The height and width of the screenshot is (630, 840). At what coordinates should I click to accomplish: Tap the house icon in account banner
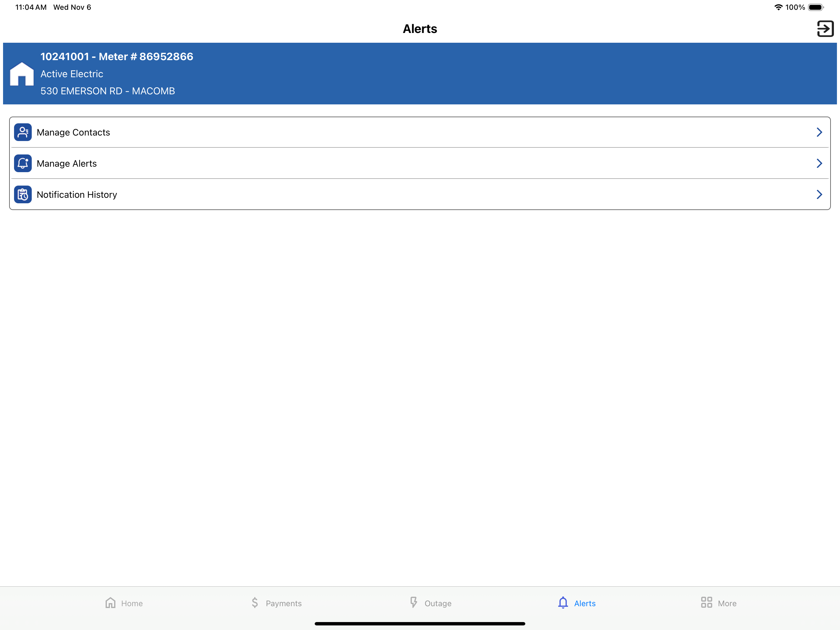(x=22, y=74)
